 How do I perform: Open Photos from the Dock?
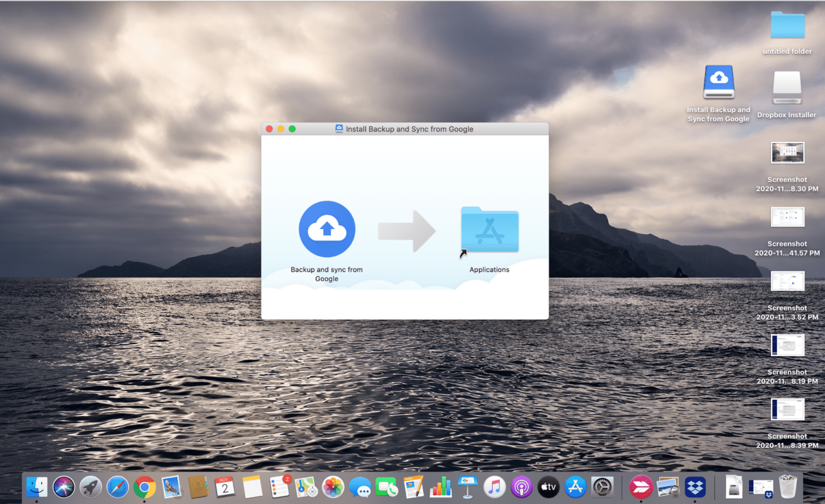(x=333, y=487)
